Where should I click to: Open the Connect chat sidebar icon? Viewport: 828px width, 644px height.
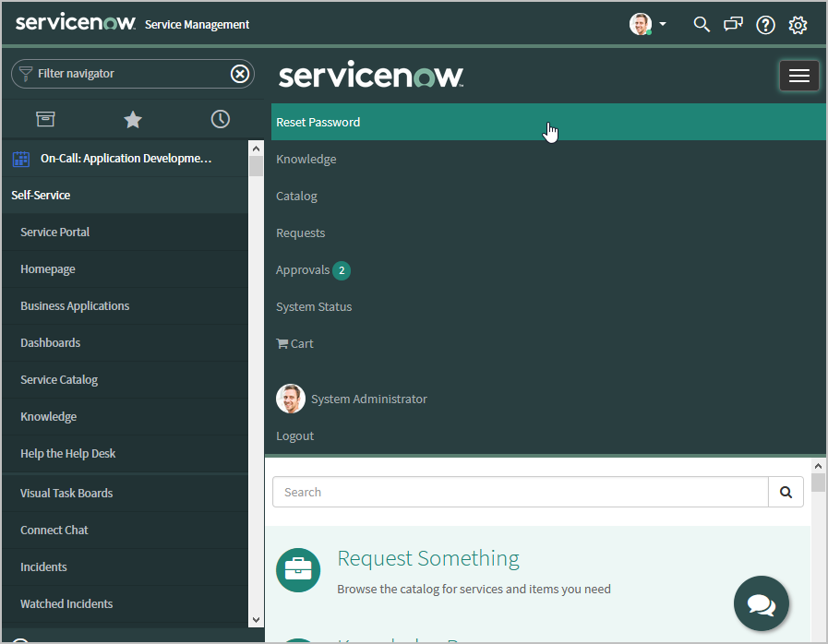point(733,25)
